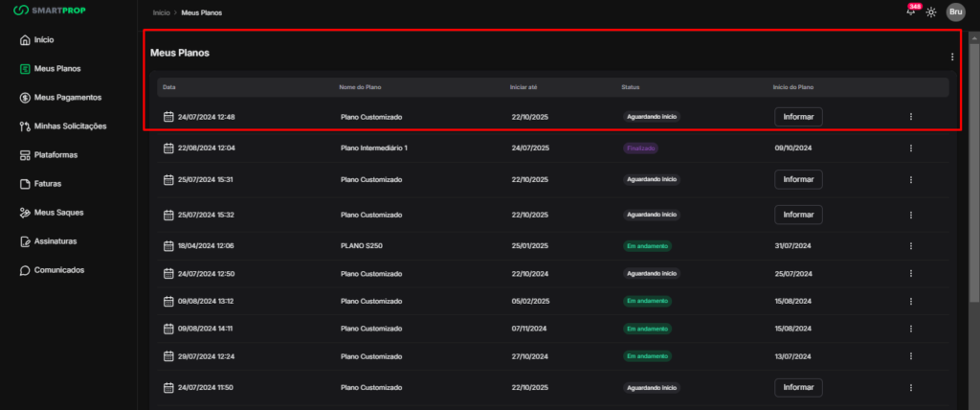The image size is (980, 410).
Task: Open the Bru user avatar menu
Action: point(955,12)
